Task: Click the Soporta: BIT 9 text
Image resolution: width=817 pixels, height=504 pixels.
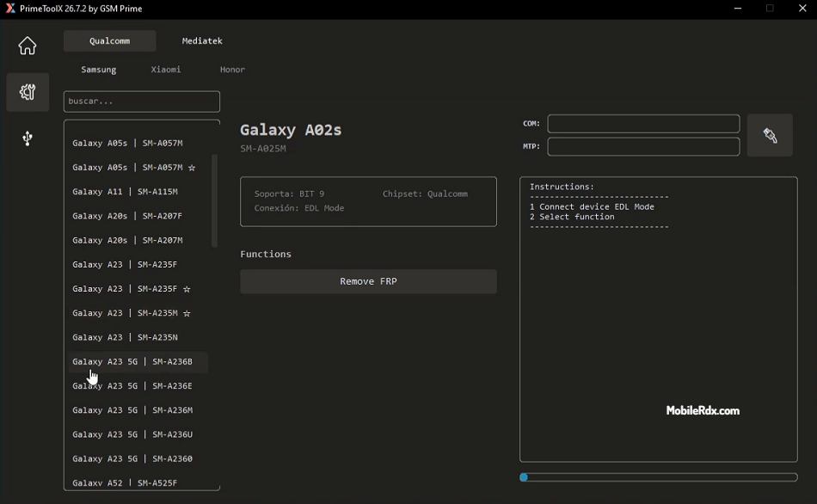Action: coord(289,194)
